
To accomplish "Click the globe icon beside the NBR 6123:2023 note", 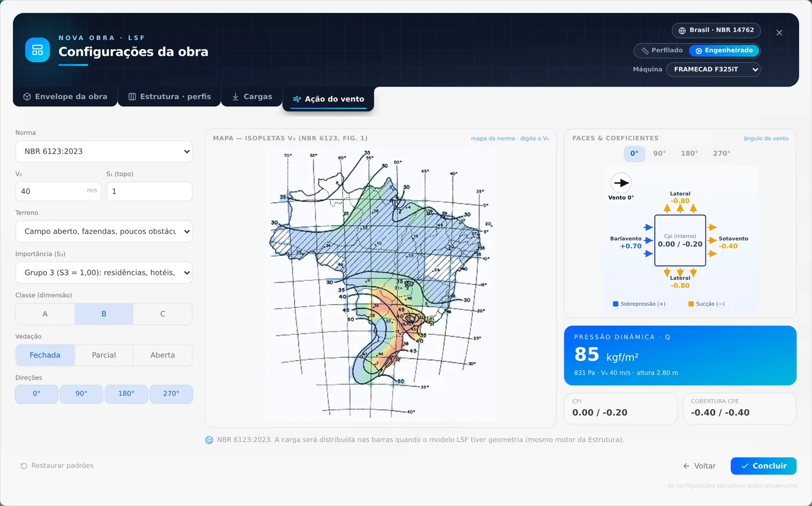I will [209, 440].
